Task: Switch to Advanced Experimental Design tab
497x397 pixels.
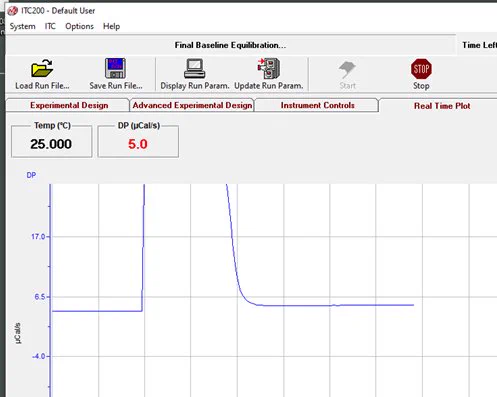Action: tap(192, 105)
